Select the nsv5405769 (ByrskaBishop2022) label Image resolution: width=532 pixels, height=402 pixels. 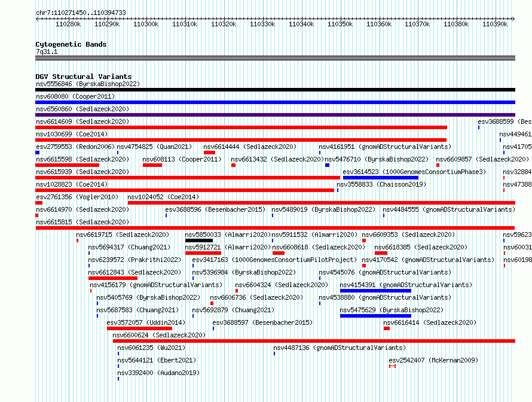pyautogui.click(x=148, y=297)
